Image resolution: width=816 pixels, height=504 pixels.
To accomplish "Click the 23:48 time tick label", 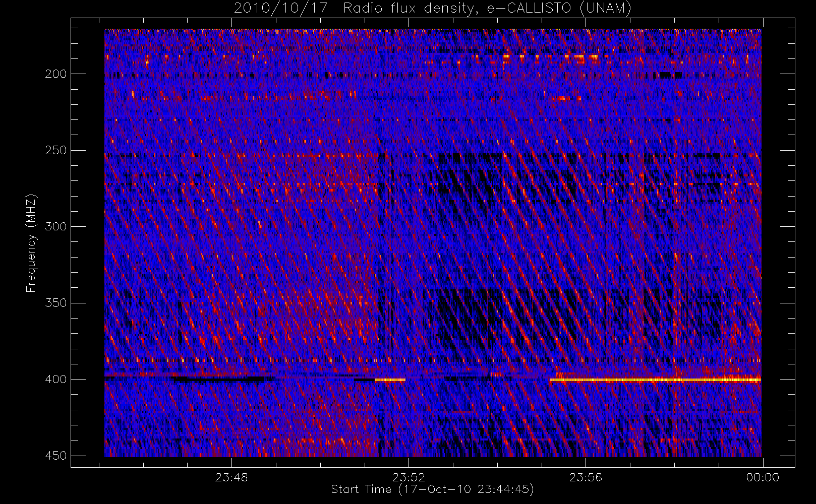I will [231, 477].
